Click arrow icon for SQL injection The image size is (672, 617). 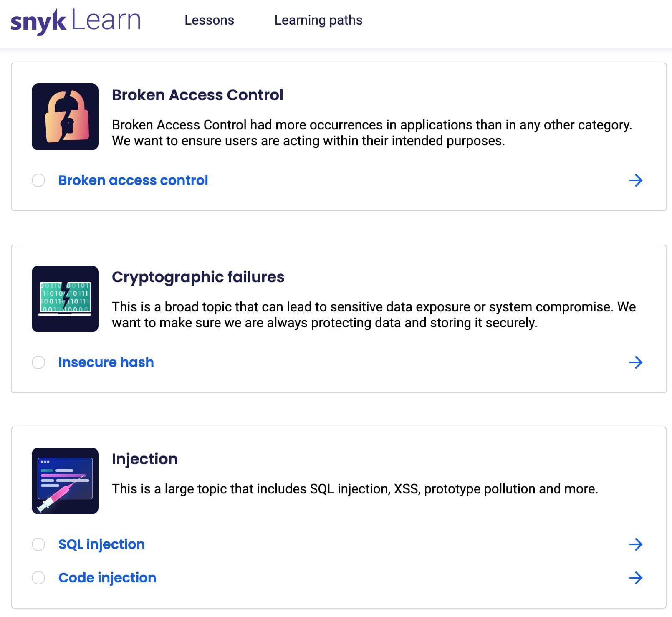coord(636,544)
